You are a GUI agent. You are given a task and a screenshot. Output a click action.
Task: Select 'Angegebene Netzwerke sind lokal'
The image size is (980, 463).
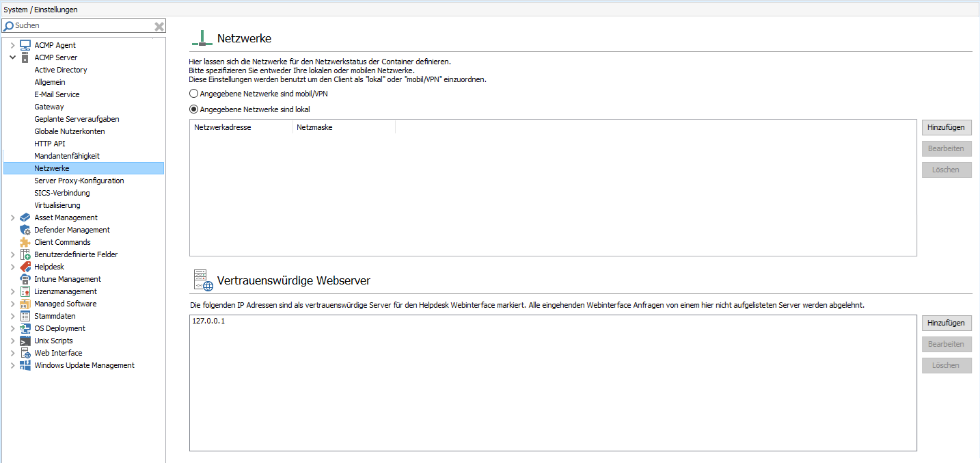click(193, 109)
